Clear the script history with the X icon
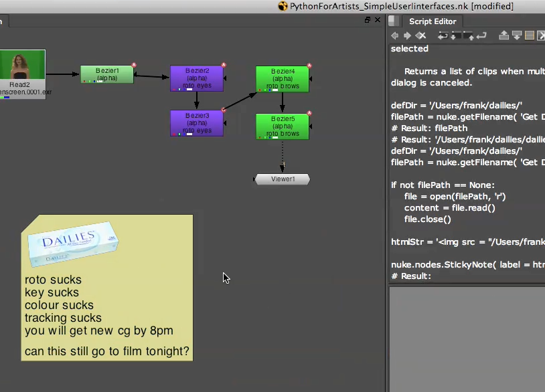This screenshot has height=392, width=545. point(420,35)
